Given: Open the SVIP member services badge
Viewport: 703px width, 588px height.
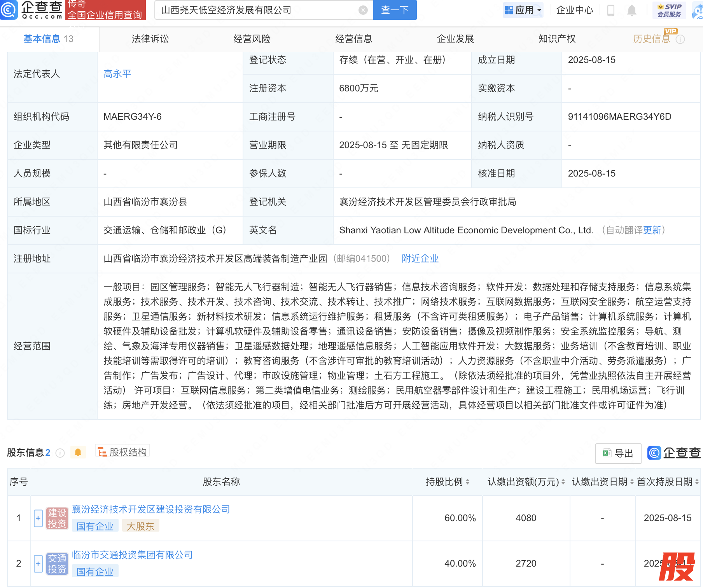Looking at the screenshot, I should 669,10.
